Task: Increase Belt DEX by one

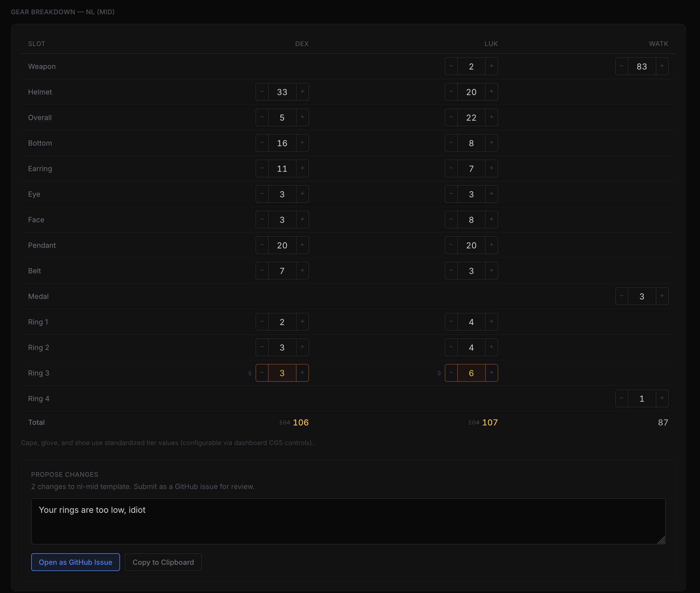Action: [x=302, y=271]
